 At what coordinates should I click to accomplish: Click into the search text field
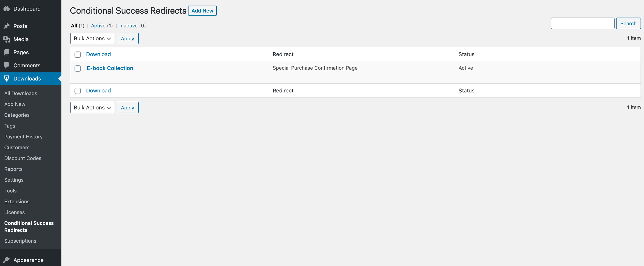pyautogui.click(x=582, y=23)
